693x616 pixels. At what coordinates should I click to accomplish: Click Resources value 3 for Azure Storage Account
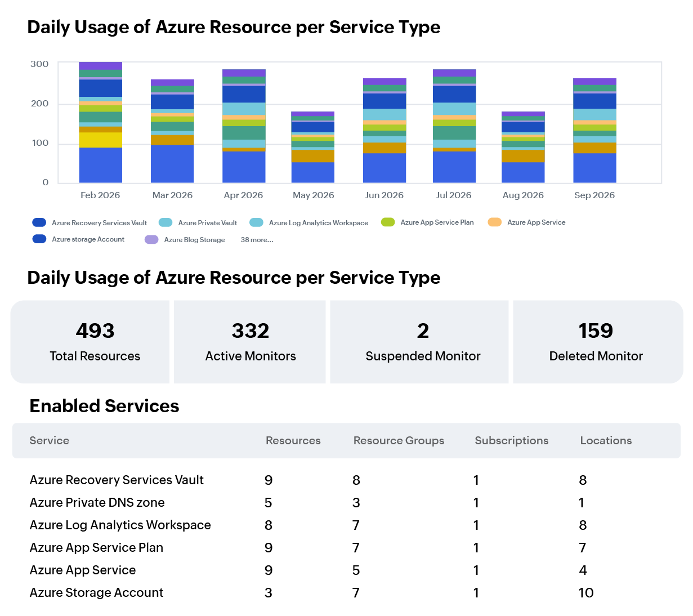[x=269, y=593]
